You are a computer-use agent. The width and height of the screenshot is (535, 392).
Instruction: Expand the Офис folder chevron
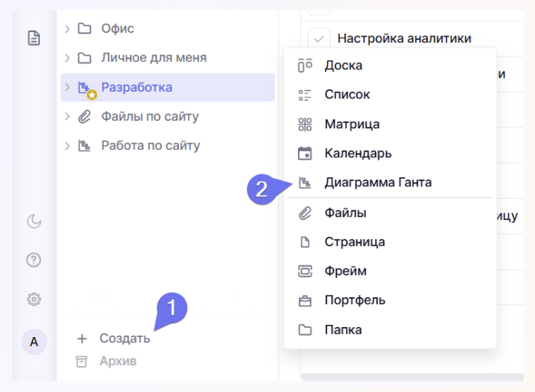tap(67, 29)
